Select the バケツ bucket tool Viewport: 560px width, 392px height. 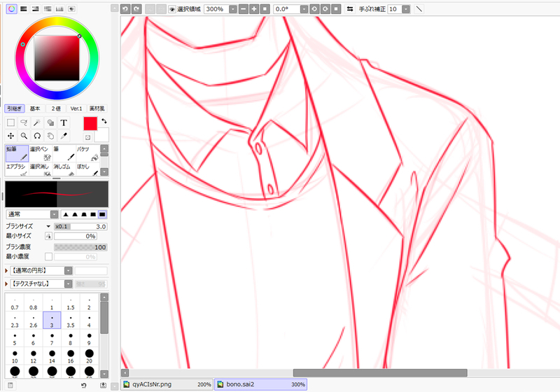pos(87,153)
